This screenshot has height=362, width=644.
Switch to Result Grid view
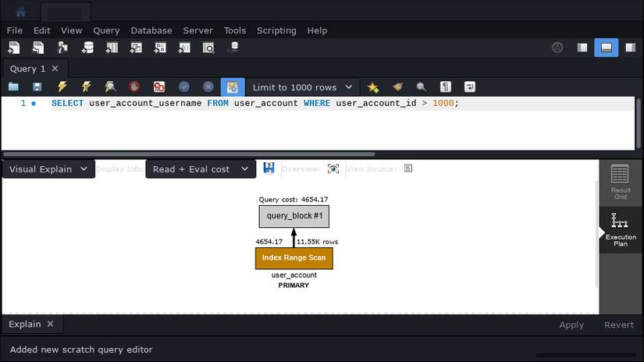click(x=620, y=183)
